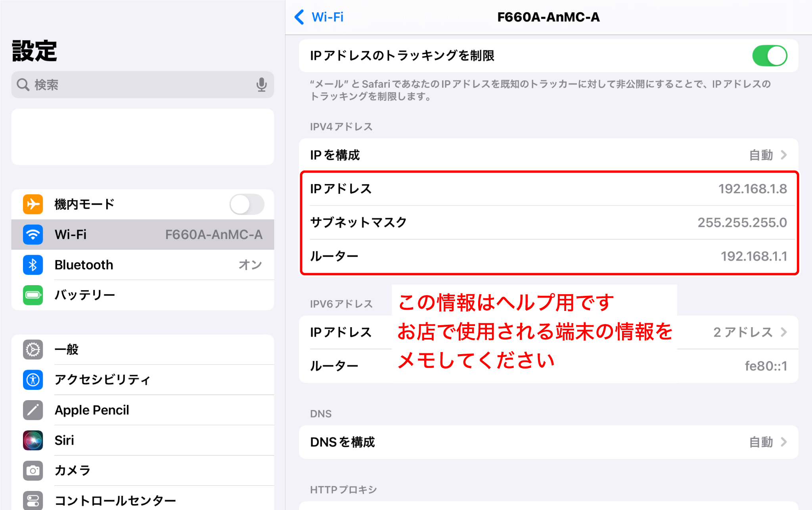Screen dimensions: 812x510
Task: Select the Bluetooth icon
Action: (x=33, y=265)
